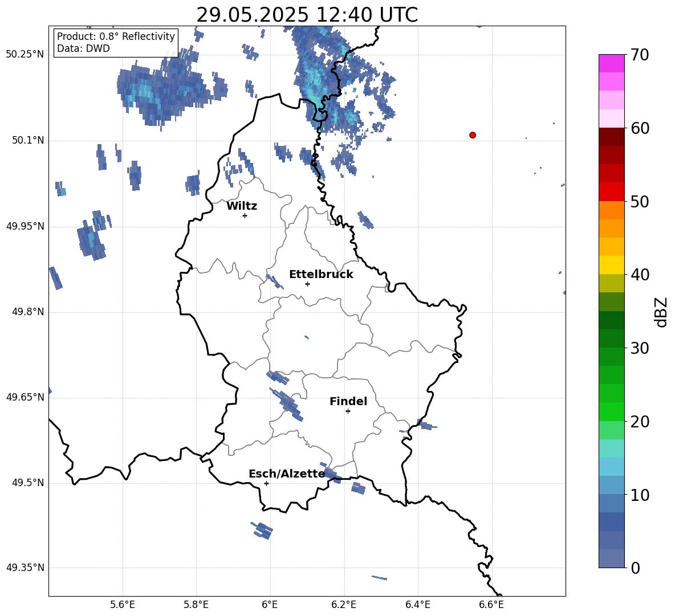
Task: Click the bright green colorbar segment near 20
Action: (612, 411)
